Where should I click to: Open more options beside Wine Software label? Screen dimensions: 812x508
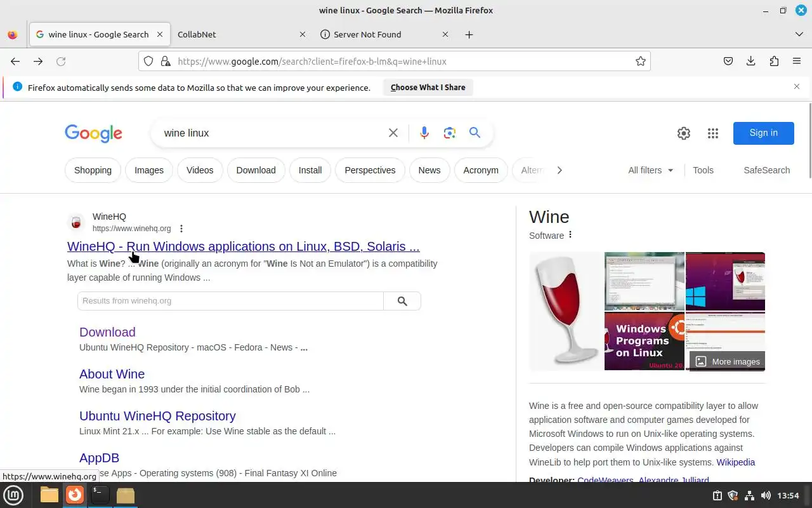pyautogui.click(x=570, y=235)
